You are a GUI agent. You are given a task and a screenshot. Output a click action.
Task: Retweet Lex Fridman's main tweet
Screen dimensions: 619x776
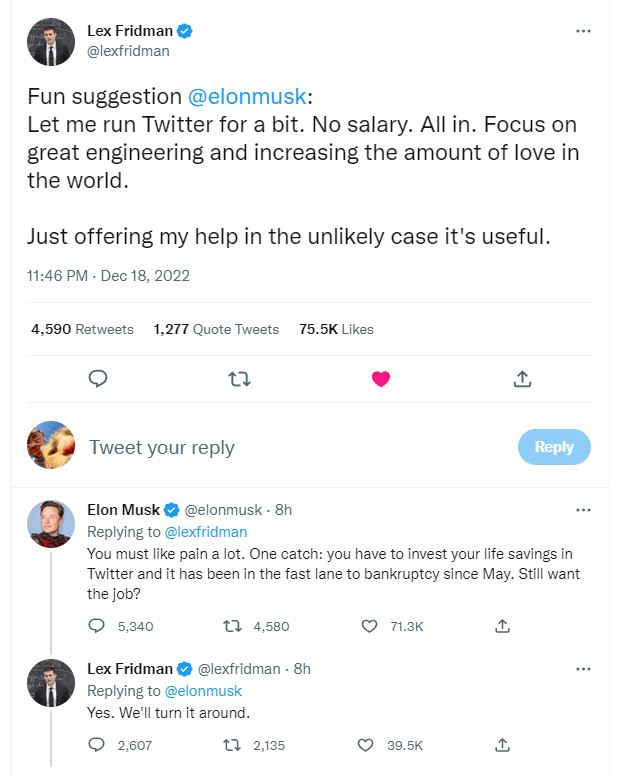click(x=239, y=379)
